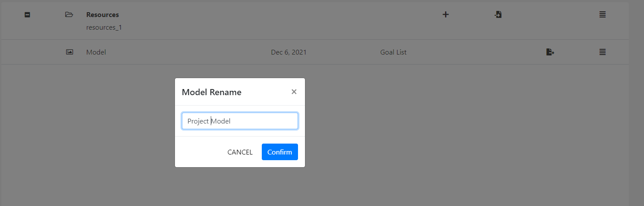
Task: Close the Model Rename dialog with X
Action: (294, 92)
